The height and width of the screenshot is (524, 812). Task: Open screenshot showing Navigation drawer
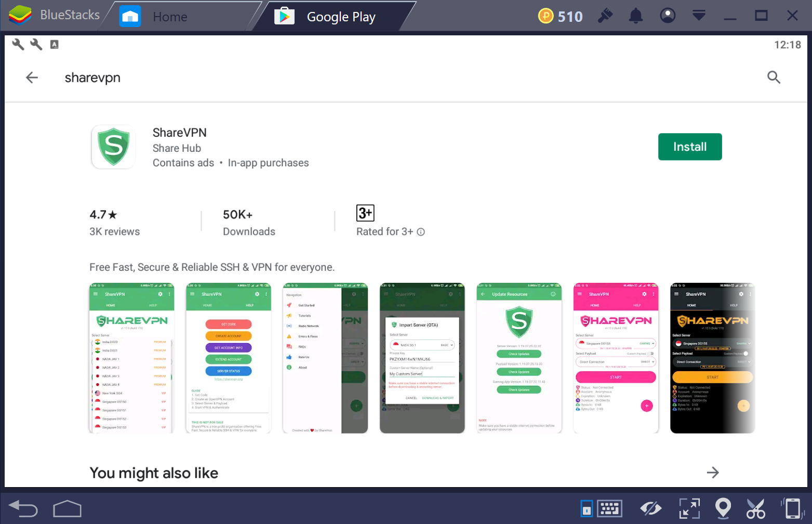point(325,358)
